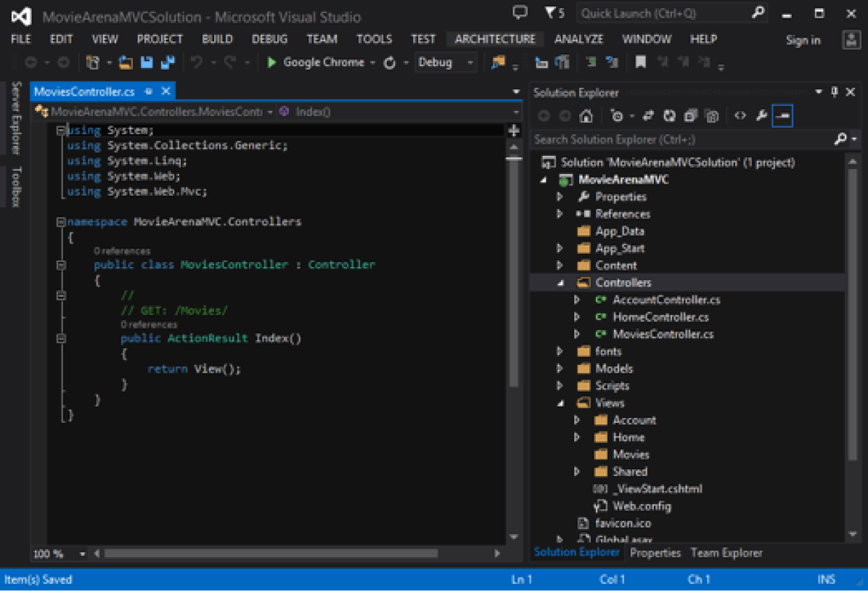The width and height of the screenshot is (868, 592).
Task: Open the BUILD menu
Action: point(217,39)
